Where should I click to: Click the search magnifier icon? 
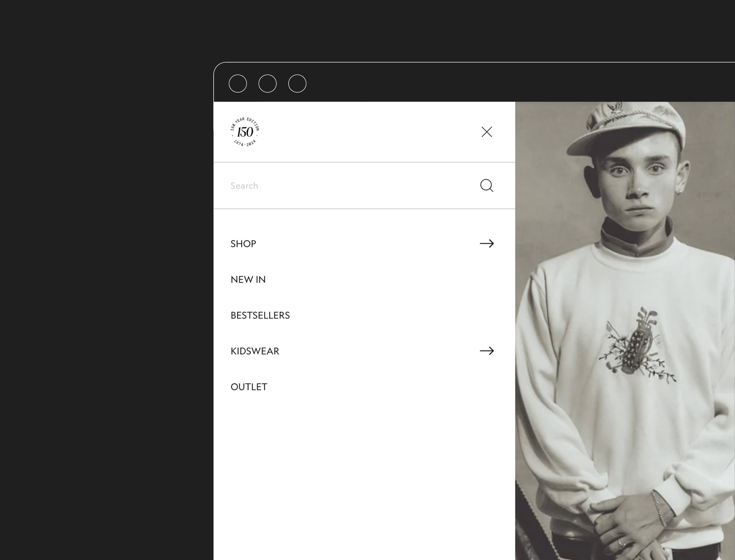point(487,185)
